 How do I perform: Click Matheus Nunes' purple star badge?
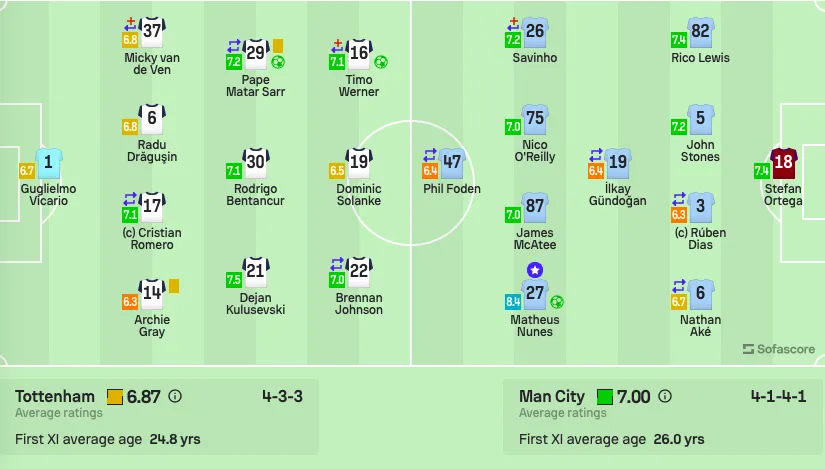point(535,270)
